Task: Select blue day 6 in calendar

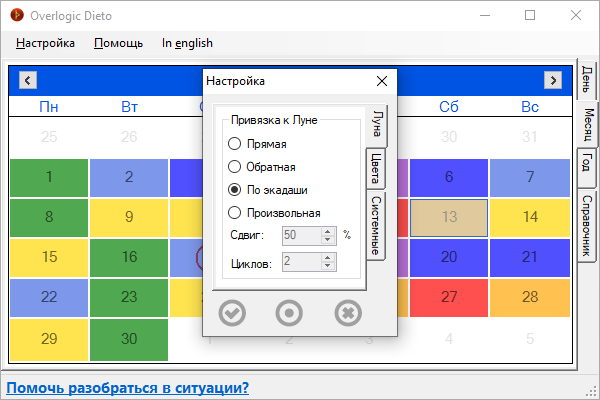Action: pos(449,178)
